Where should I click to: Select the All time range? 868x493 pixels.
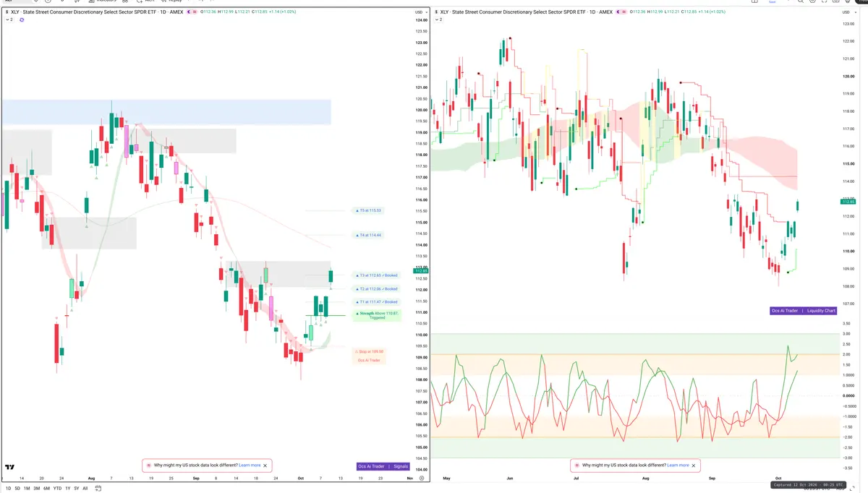point(85,489)
